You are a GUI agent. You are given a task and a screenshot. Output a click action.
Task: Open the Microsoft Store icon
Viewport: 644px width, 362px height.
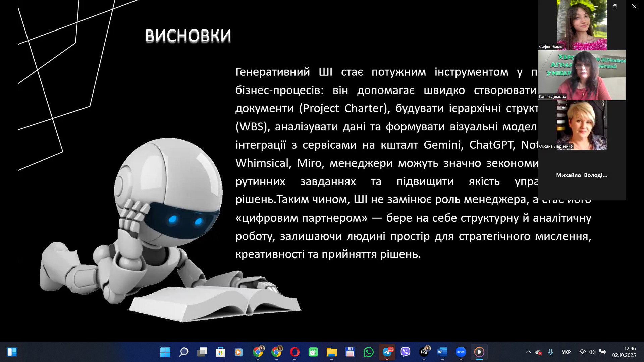coord(220,352)
